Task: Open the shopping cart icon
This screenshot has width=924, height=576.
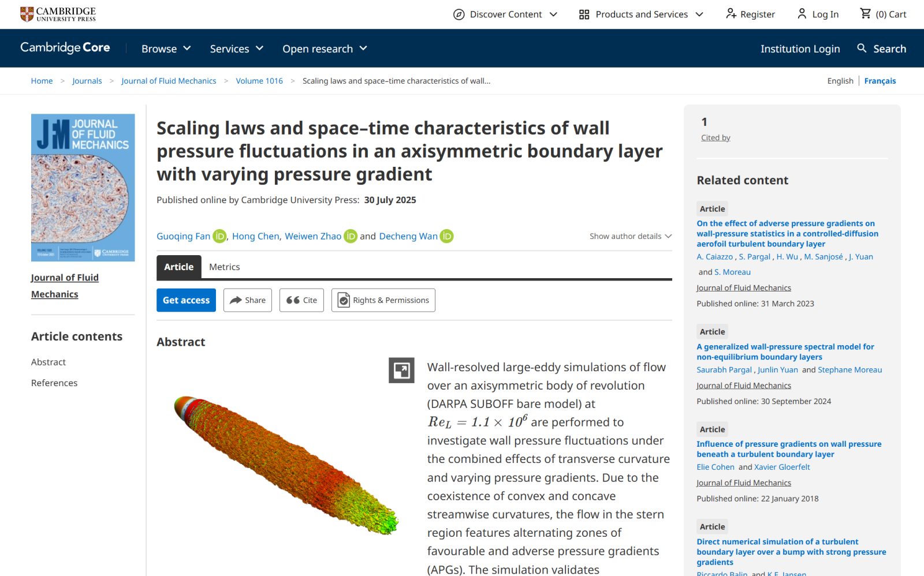Action: 865,14
